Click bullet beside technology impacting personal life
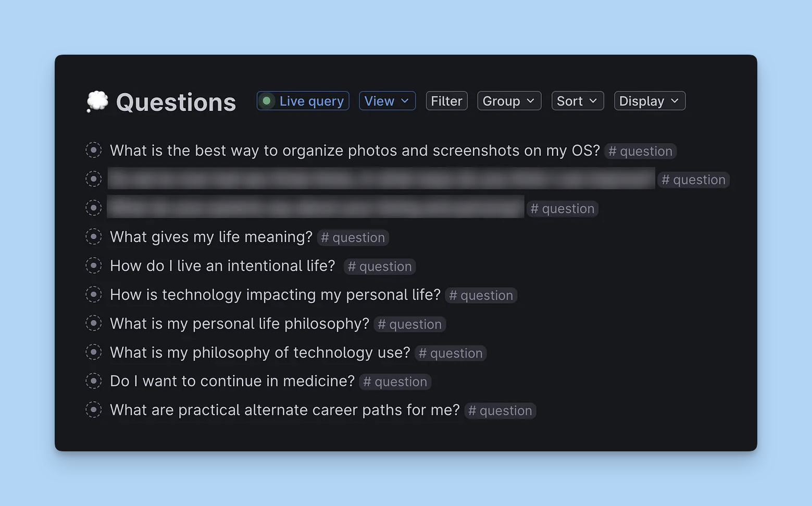This screenshot has height=506, width=812. (93, 295)
